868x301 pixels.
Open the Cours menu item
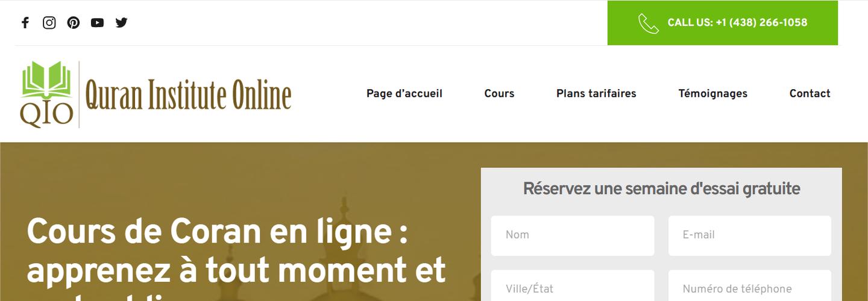[499, 93]
